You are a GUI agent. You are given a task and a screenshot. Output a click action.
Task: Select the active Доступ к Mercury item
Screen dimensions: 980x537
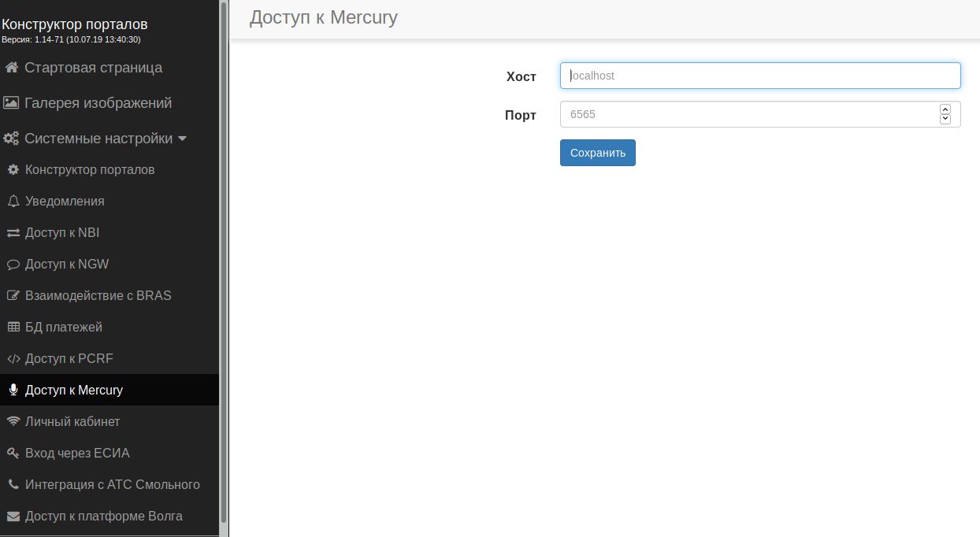110,391
